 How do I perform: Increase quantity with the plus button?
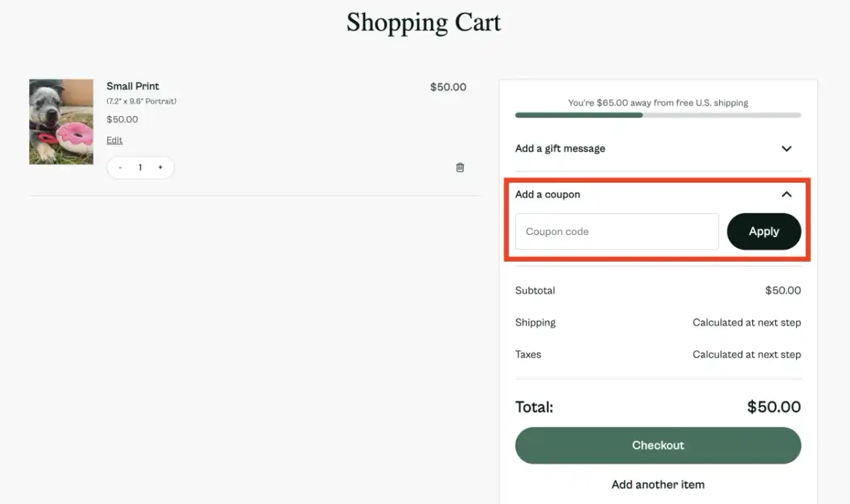pyautogui.click(x=160, y=168)
